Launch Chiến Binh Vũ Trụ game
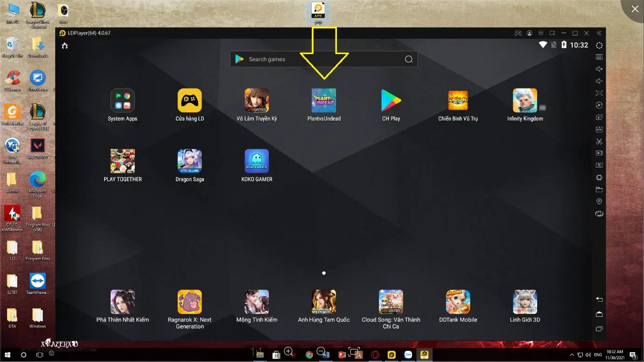 (x=458, y=105)
